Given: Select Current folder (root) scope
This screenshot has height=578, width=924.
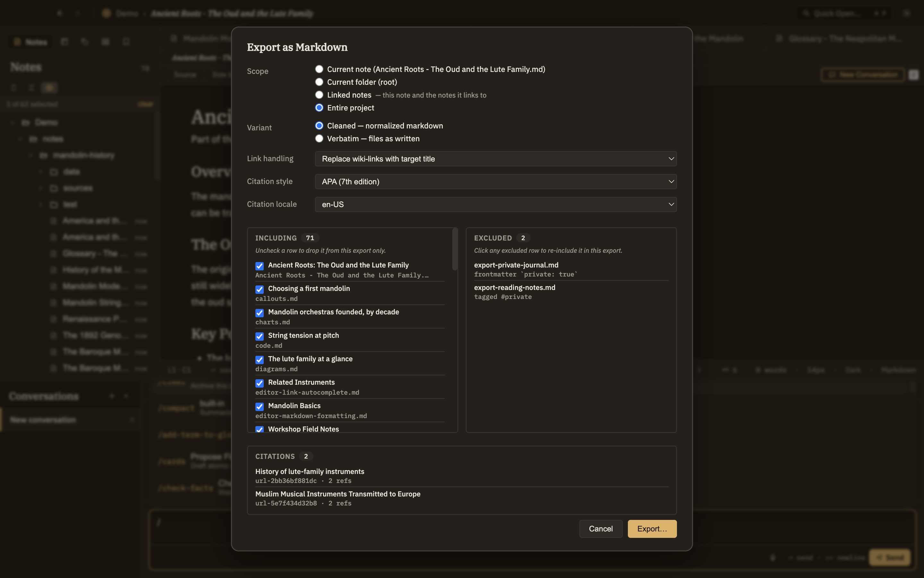Looking at the screenshot, I should click(x=319, y=82).
